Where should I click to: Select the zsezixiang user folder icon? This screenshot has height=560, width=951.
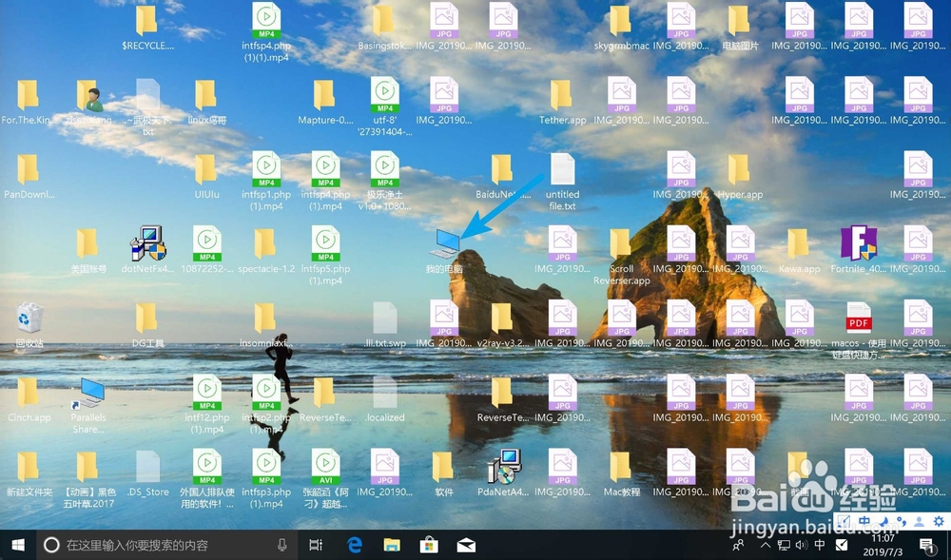(88, 102)
